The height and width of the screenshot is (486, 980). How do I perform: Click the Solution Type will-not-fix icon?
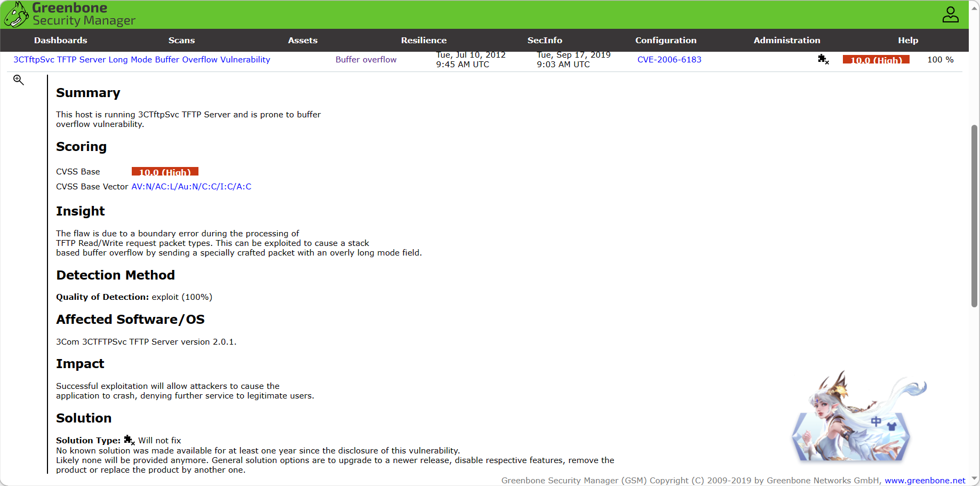(x=129, y=440)
